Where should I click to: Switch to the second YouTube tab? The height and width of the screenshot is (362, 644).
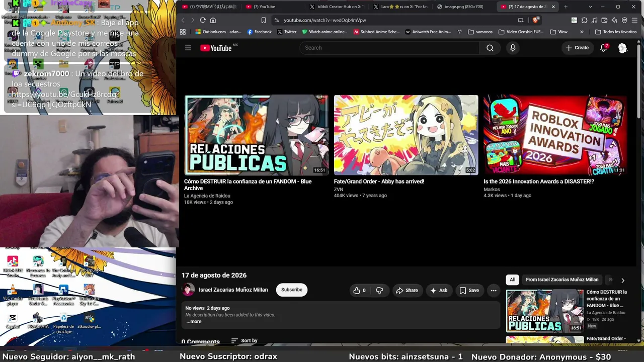[273, 7]
